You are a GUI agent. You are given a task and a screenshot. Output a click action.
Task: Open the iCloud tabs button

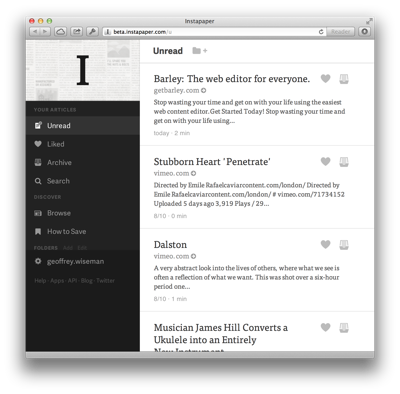(60, 32)
